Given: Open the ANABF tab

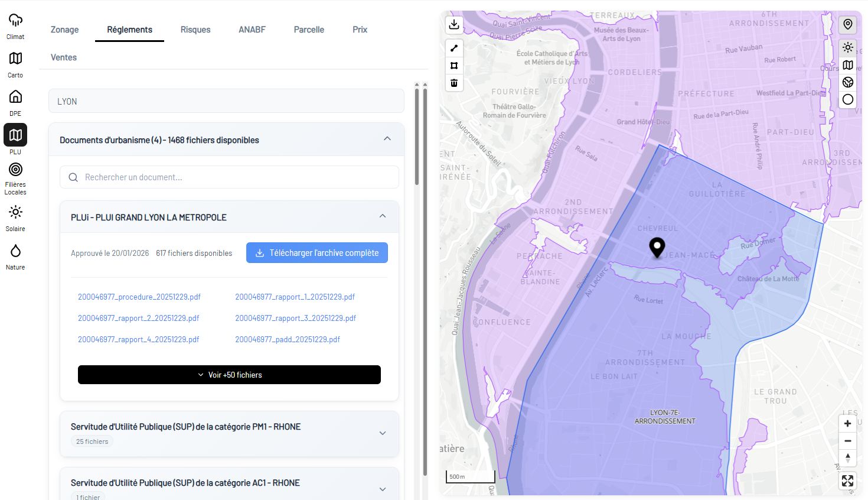Looking at the screenshot, I should pyautogui.click(x=252, y=30).
